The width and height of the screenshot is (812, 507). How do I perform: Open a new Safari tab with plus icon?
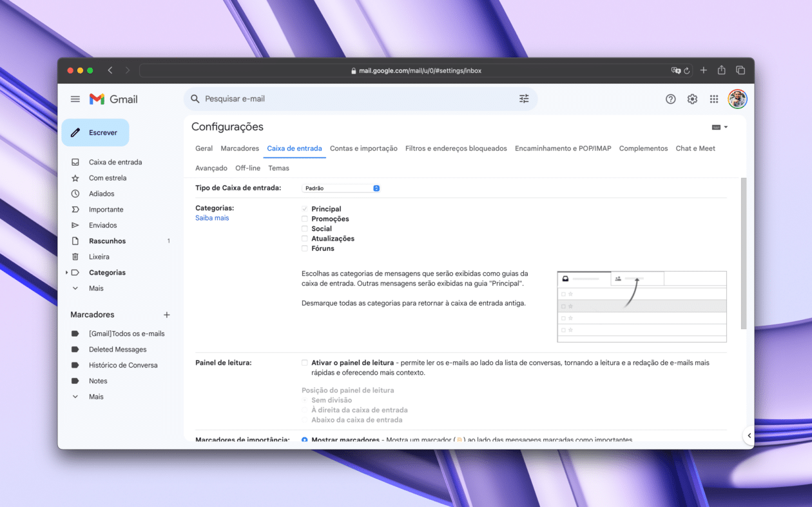(x=704, y=70)
